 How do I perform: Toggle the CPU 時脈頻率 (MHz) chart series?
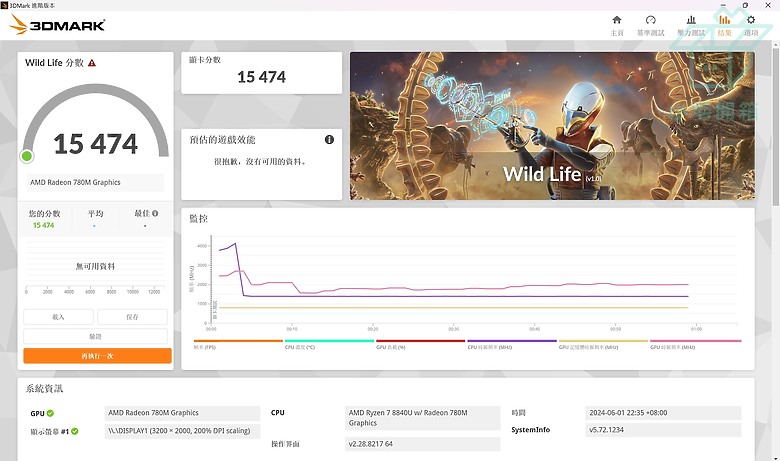[x=512, y=344]
